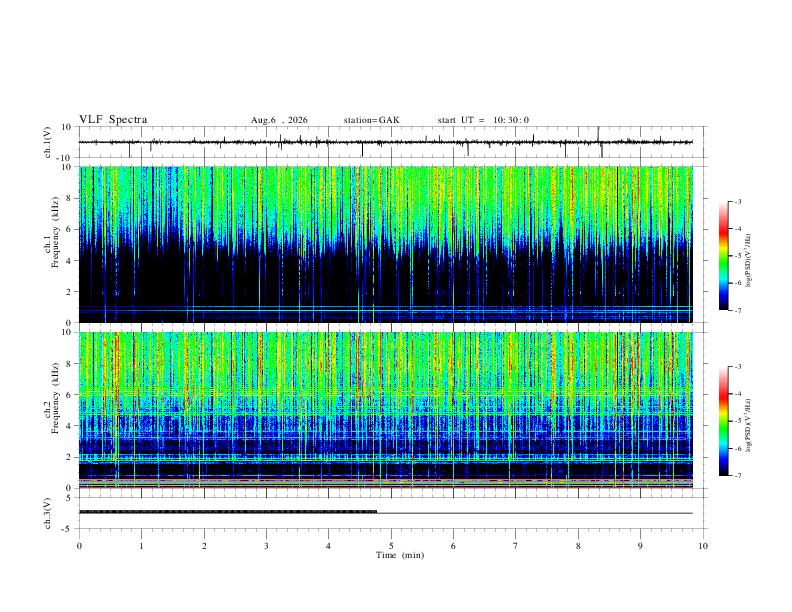Viewport: 792px width, 612px height.
Task: Click the 0 minute tick on time axis
Action: click(79, 546)
